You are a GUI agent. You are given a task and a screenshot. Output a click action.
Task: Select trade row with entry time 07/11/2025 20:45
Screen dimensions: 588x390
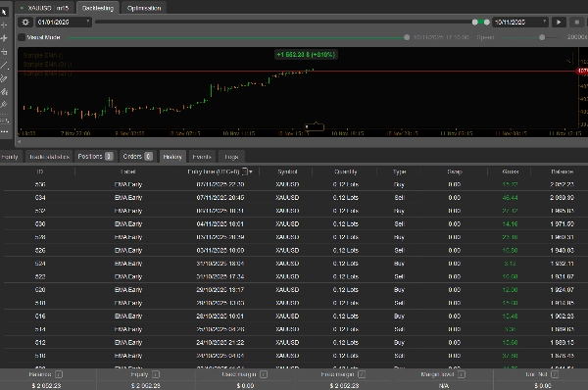click(294, 198)
